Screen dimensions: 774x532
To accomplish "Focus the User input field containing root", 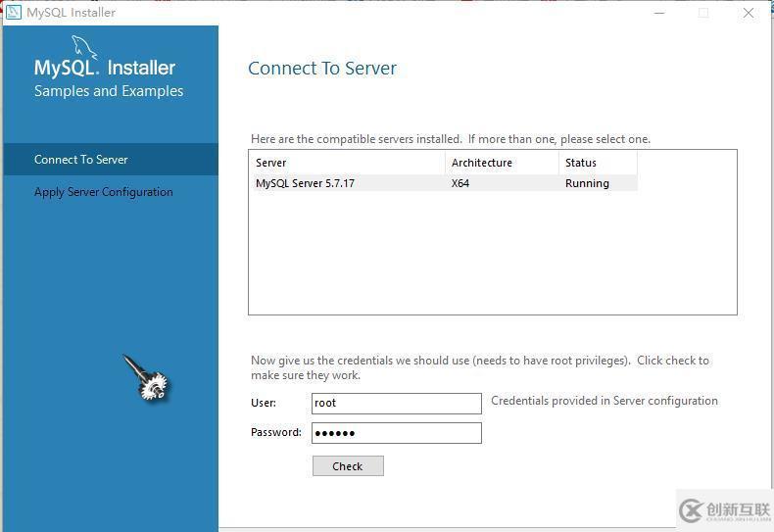I will 397,404.
